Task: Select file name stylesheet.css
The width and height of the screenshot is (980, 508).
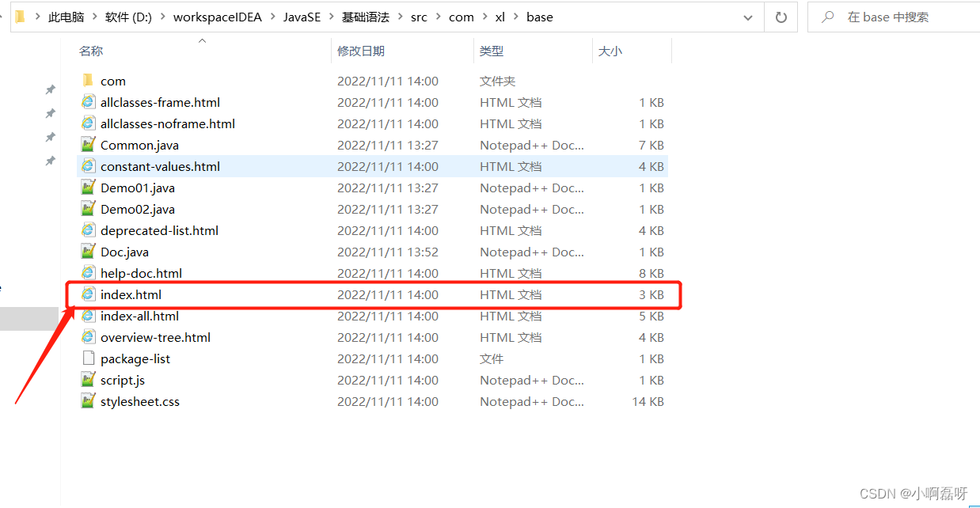Action: (x=140, y=401)
